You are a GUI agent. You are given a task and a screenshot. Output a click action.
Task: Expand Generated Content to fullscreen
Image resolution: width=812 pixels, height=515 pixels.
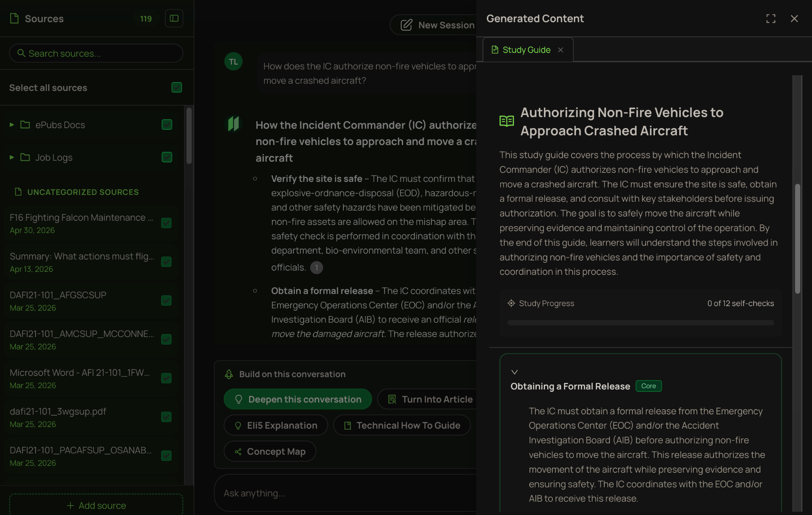point(771,19)
